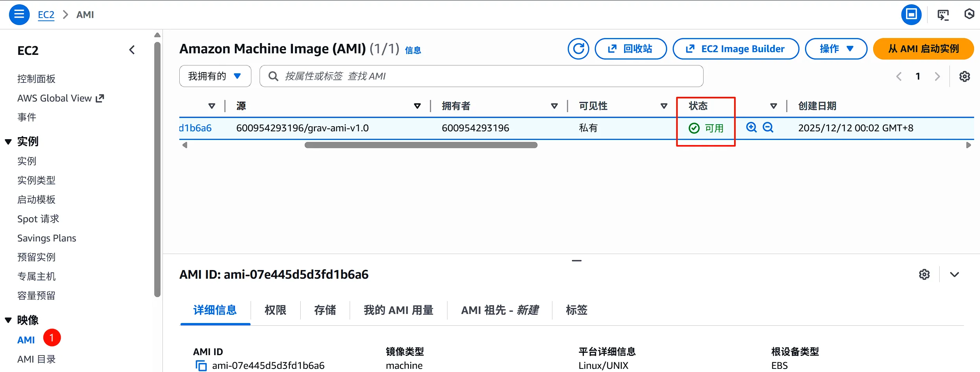Open the 我拥有的 ownership filter dropdown
980x372 pixels.
[x=215, y=76]
